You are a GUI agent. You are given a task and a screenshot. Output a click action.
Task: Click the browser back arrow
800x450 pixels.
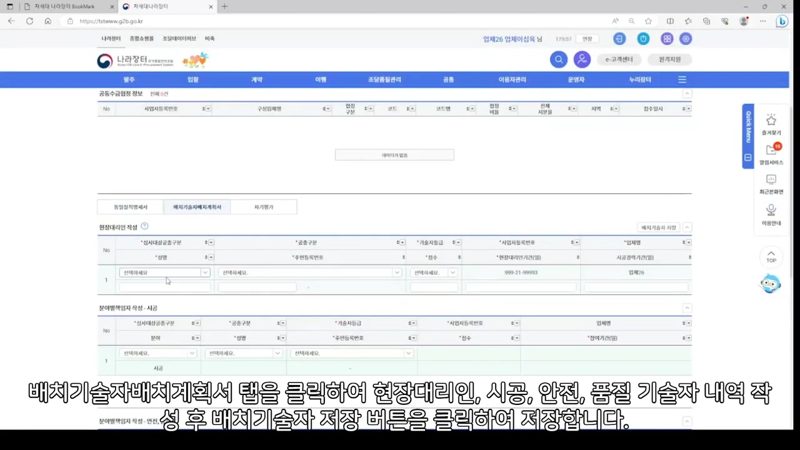11,21
